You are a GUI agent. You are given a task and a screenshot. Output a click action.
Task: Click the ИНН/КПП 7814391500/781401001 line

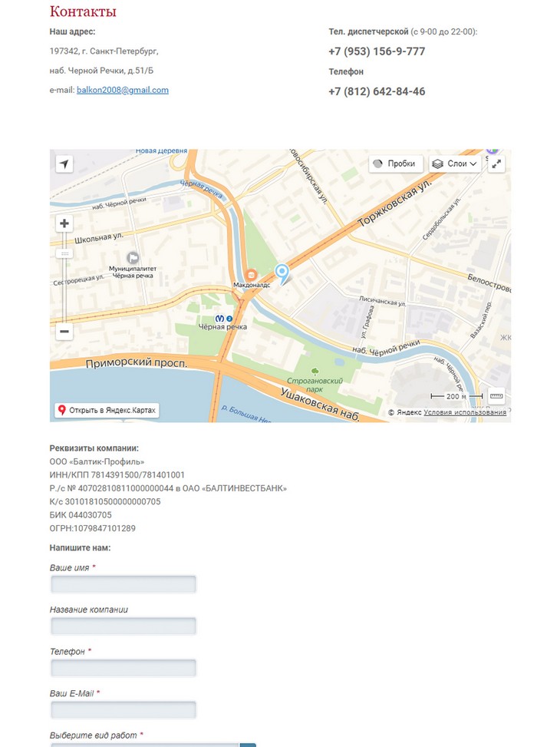click(117, 475)
